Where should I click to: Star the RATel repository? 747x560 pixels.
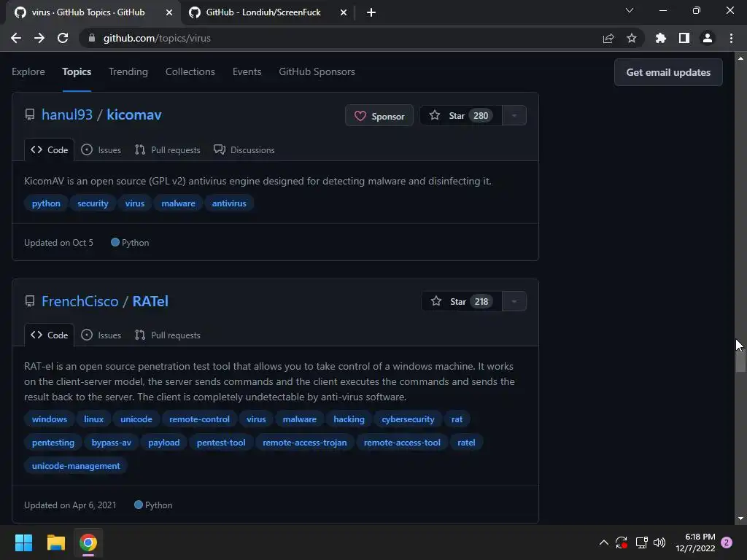(462, 301)
